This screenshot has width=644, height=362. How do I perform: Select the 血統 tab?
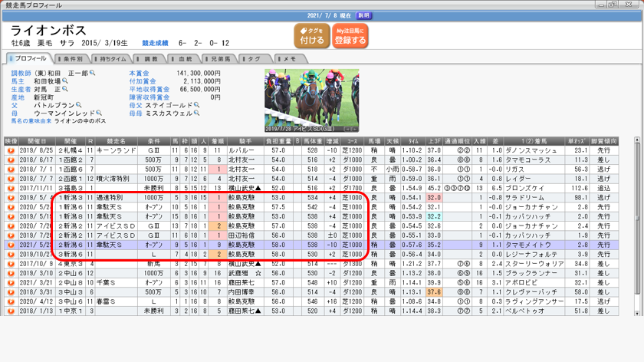(x=182, y=59)
